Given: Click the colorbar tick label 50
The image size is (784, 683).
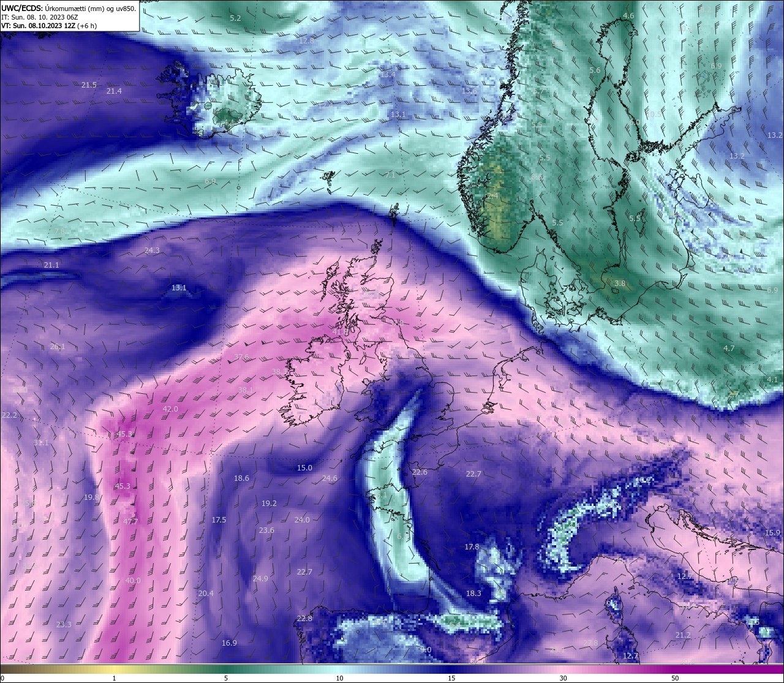Looking at the screenshot, I should (x=675, y=678).
